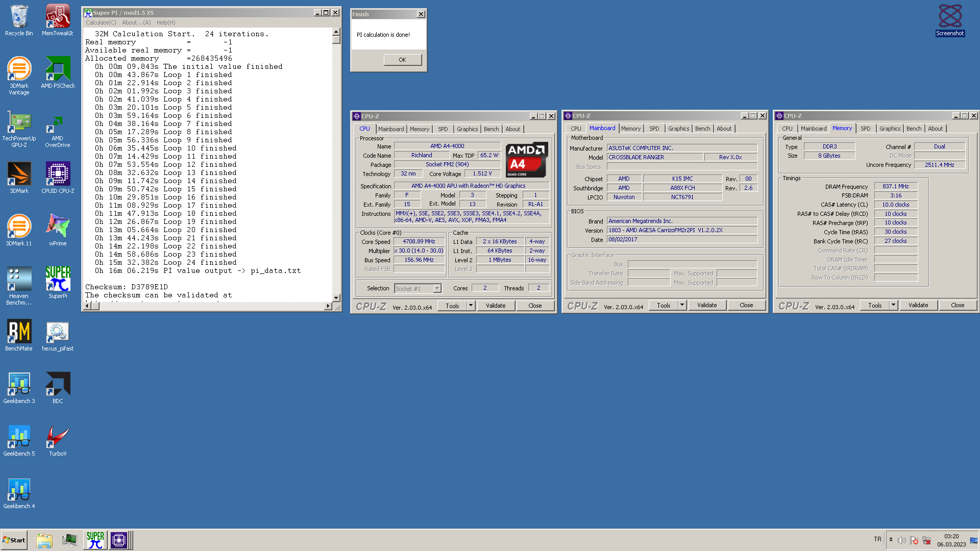Open the Recycle Bin desktop icon
Screen dimensions: 980x551
[x=19, y=20]
